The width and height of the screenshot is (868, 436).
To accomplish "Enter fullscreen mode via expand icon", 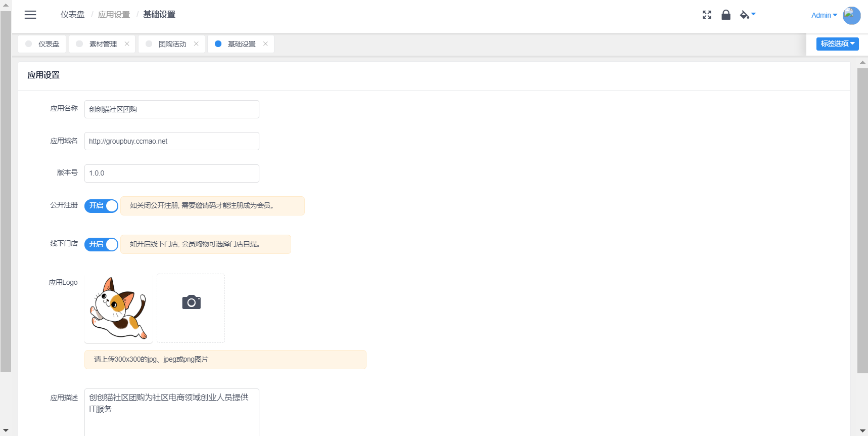I will [707, 15].
